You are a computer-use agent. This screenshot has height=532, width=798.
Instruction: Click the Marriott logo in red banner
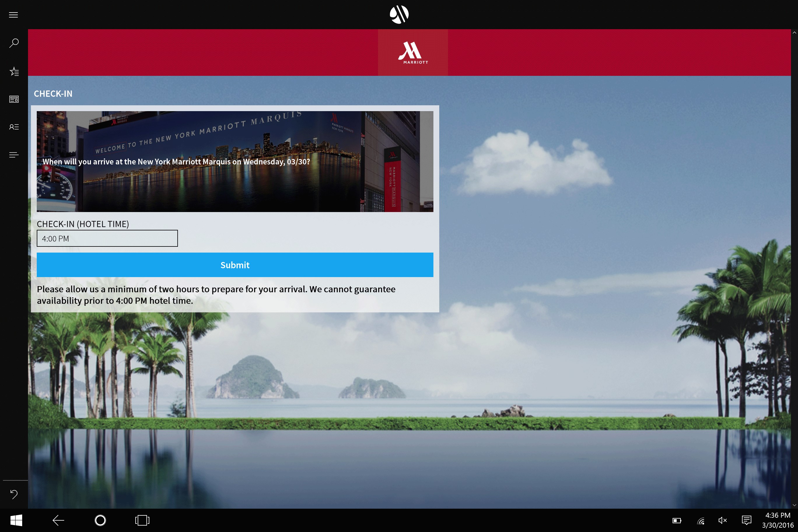413,52
